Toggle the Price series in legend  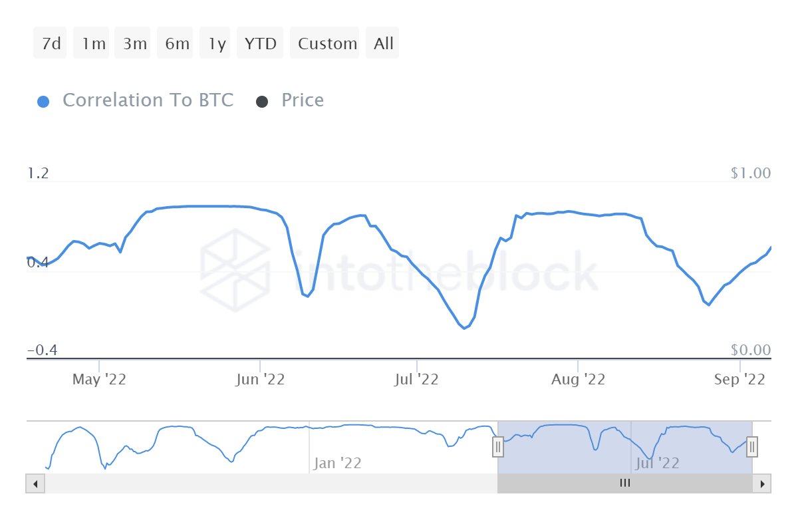[x=303, y=100]
